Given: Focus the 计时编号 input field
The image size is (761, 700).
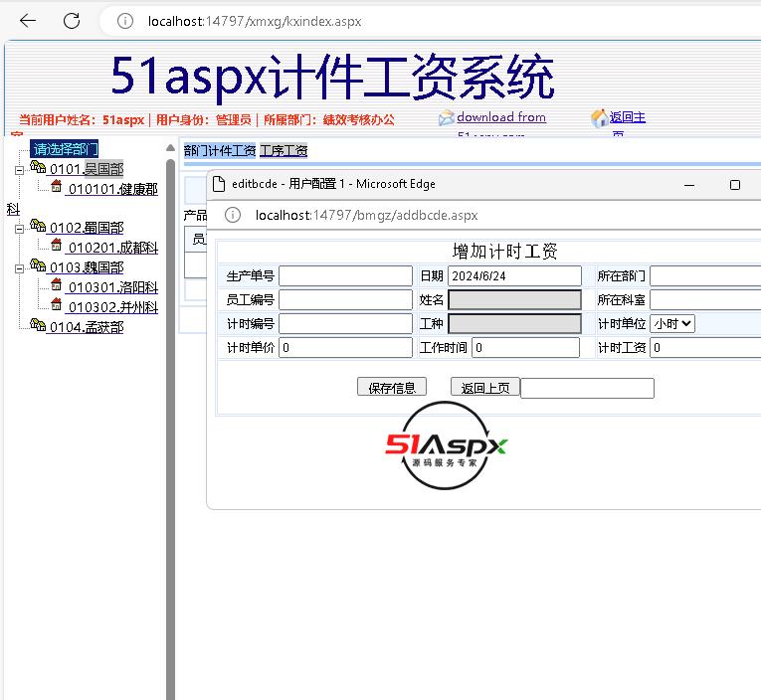Looking at the screenshot, I should pos(345,323).
